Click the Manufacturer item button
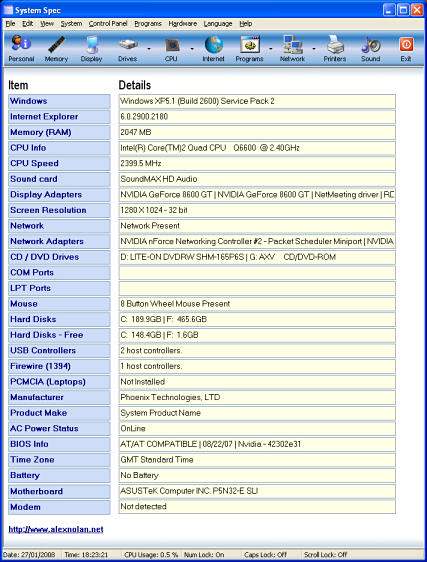Viewport: 427px width, 562px height. 59,397
